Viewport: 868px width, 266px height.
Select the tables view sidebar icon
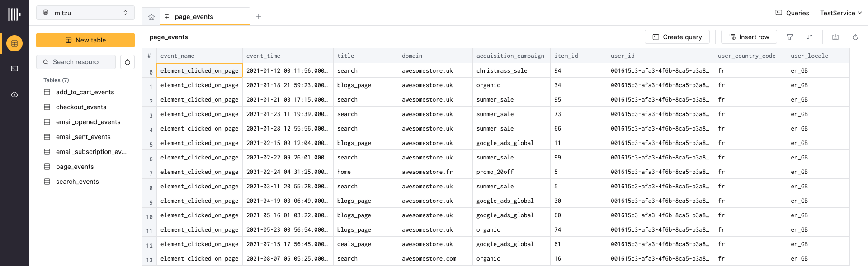(x=14, y=43)
